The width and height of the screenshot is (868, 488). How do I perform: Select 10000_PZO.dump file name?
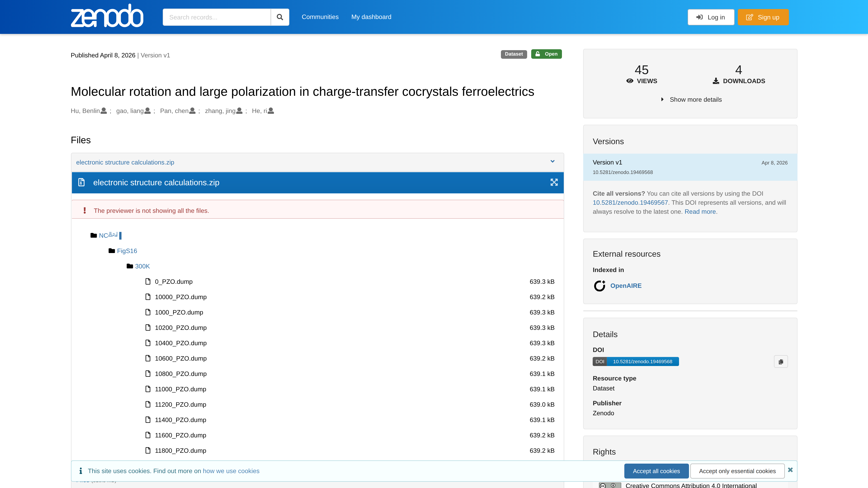pos(181,297)
